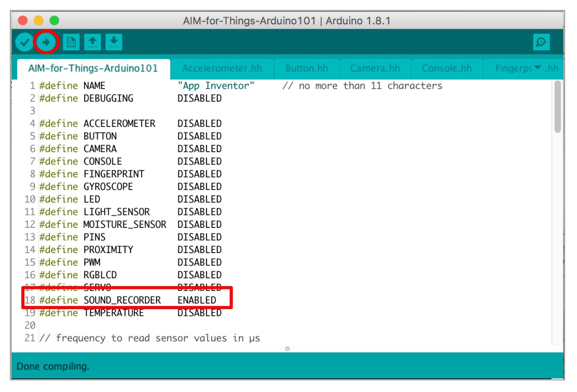
Task: Expand the tab list dropdown arrow
Action: [x=538, y=68]
